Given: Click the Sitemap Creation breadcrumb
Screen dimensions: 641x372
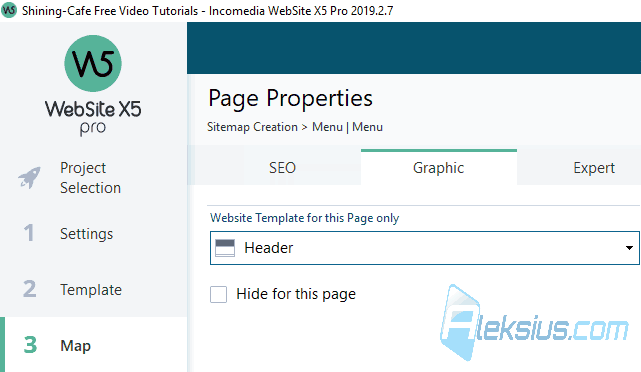Looking at the screenshot, I should (252, 127).
